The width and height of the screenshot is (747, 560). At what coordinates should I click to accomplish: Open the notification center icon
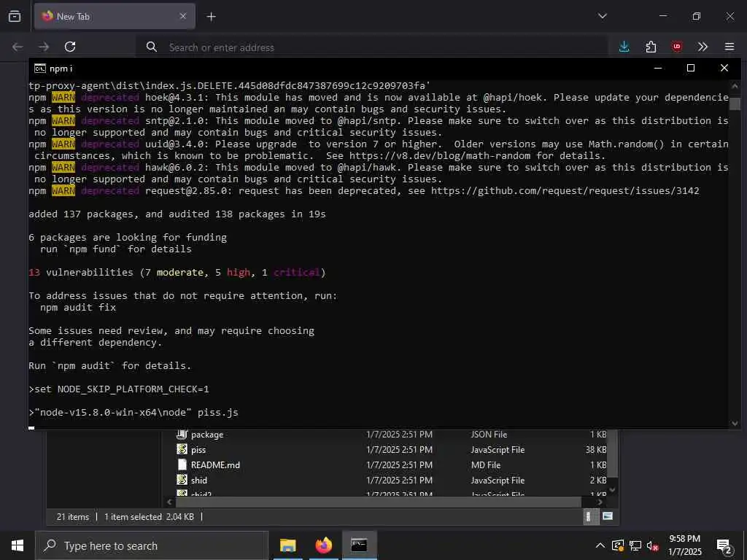pyautogui.click(x=724, y=545)
